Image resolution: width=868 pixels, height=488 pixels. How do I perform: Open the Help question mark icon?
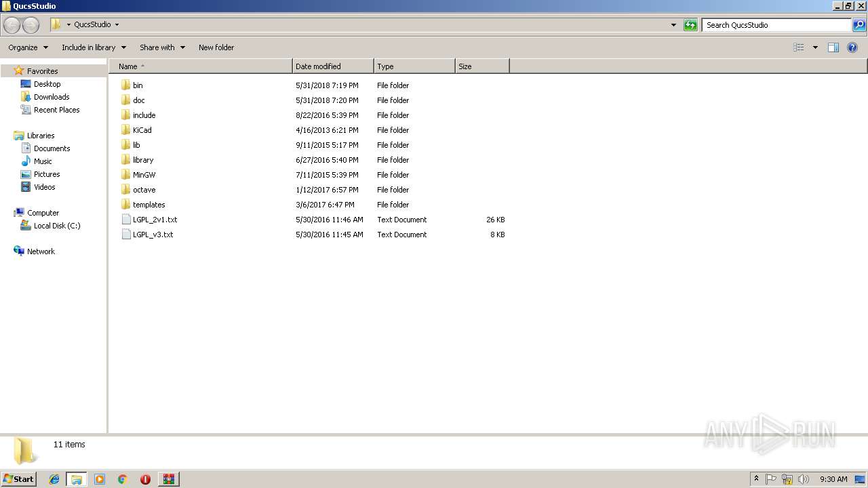[852, 47]
